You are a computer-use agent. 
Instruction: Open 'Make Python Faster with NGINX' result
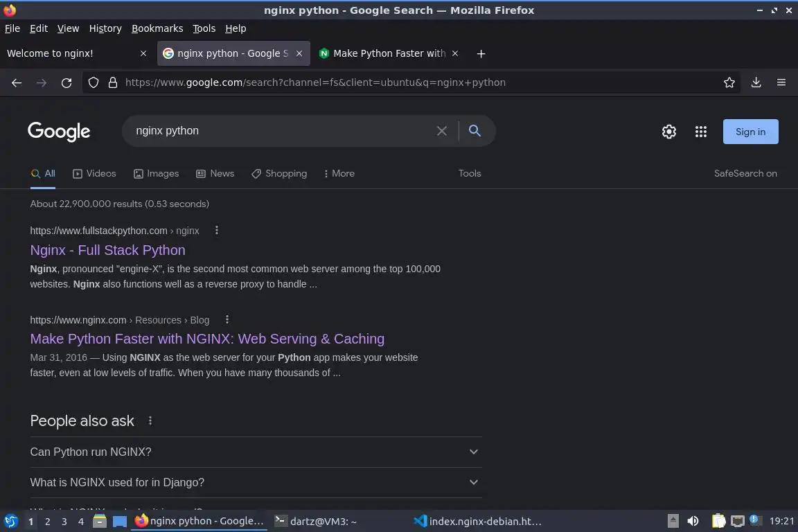point(207,339)
